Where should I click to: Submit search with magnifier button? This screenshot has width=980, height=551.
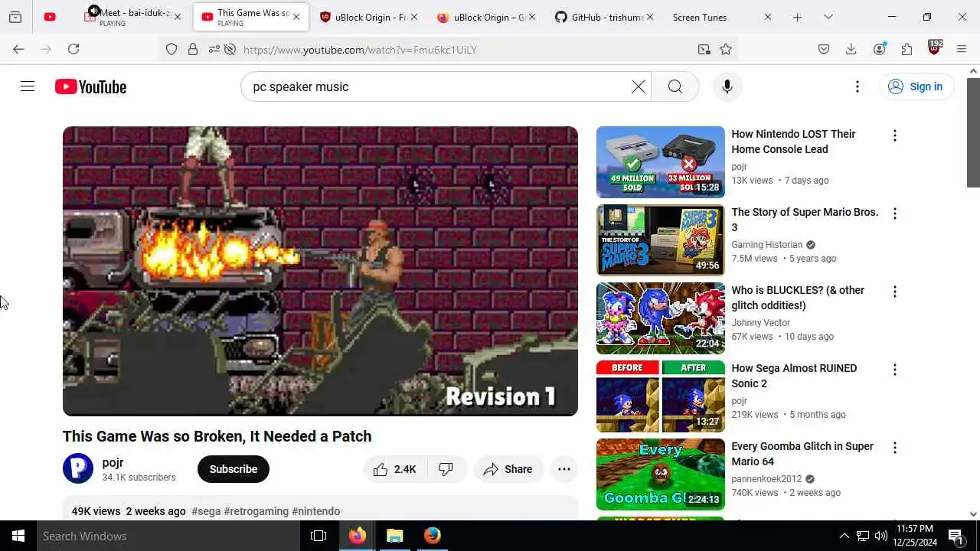coord(675,86)
